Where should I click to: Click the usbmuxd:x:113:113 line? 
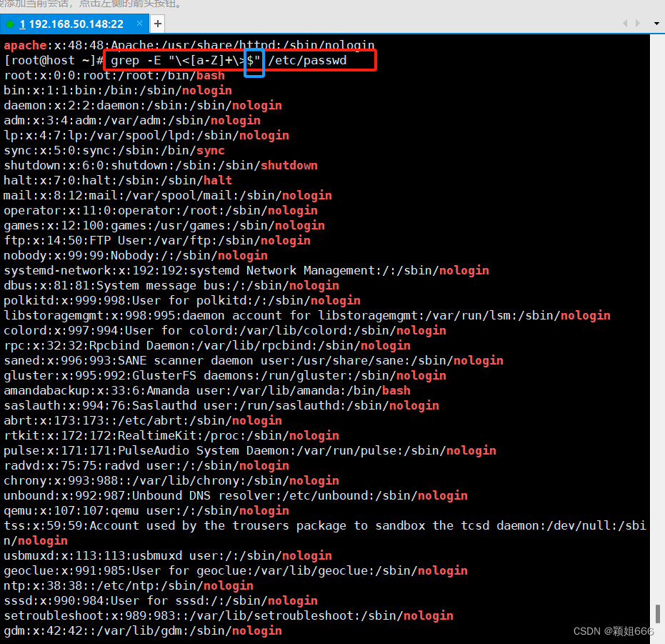(168, 555)
